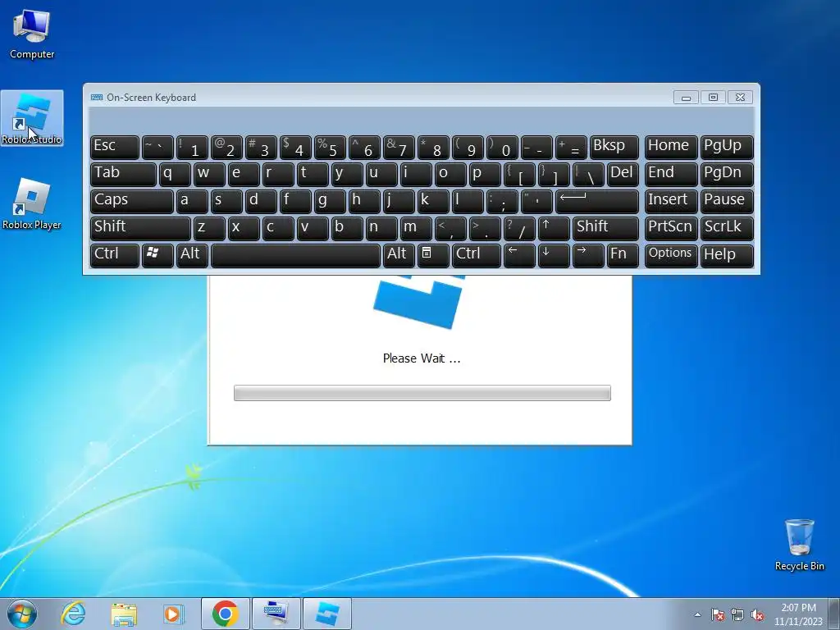Viewport: 840px width, 630px height.
Task: Click the Enter key on keyboard
Action: click(597, 201)
